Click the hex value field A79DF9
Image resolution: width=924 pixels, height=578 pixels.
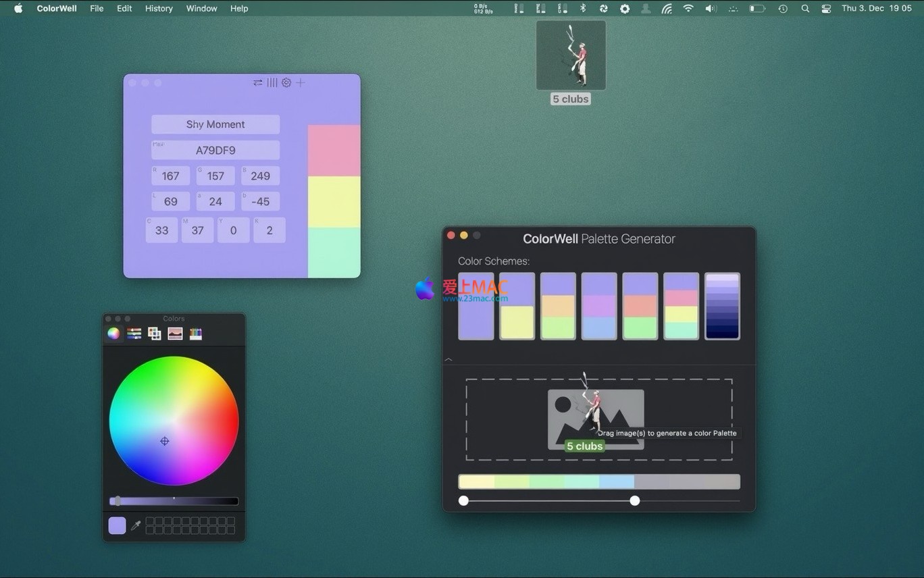215,150
